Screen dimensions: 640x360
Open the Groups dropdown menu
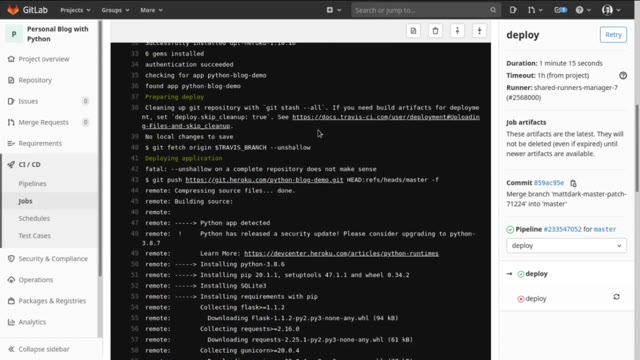point(116,10)
